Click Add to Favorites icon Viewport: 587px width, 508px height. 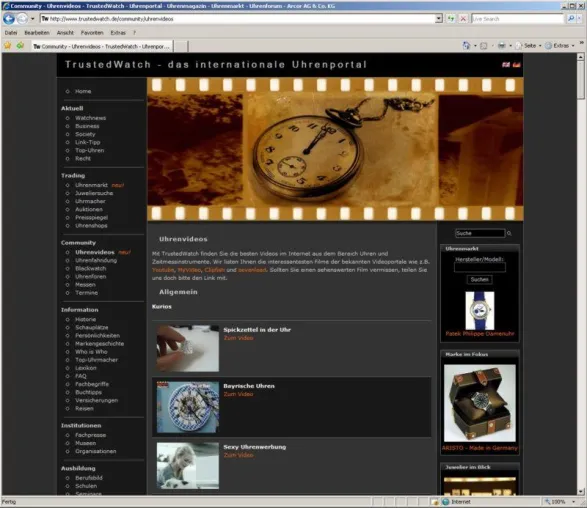pos(20,46)
